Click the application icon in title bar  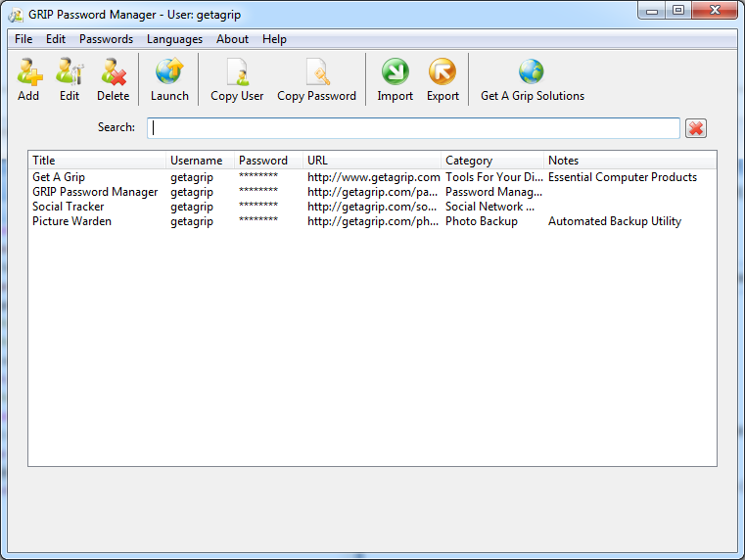(x=16, y=16)
